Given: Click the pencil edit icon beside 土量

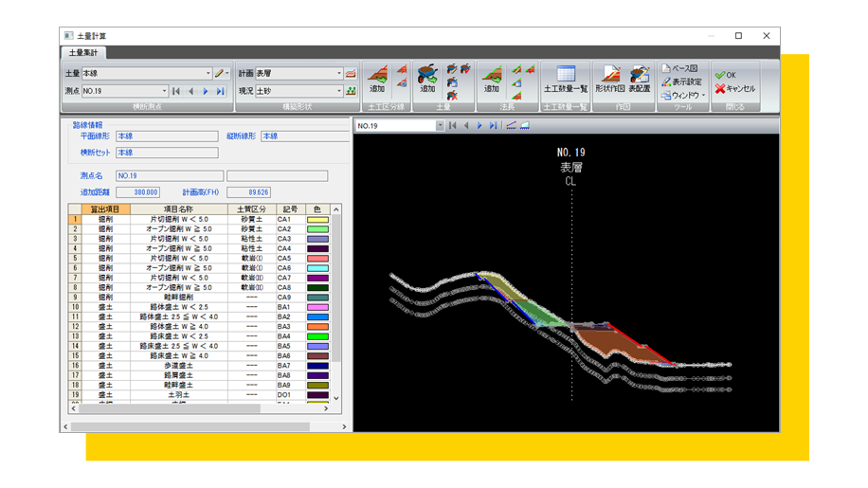Looking at the screenshot, I should (220, 73).
